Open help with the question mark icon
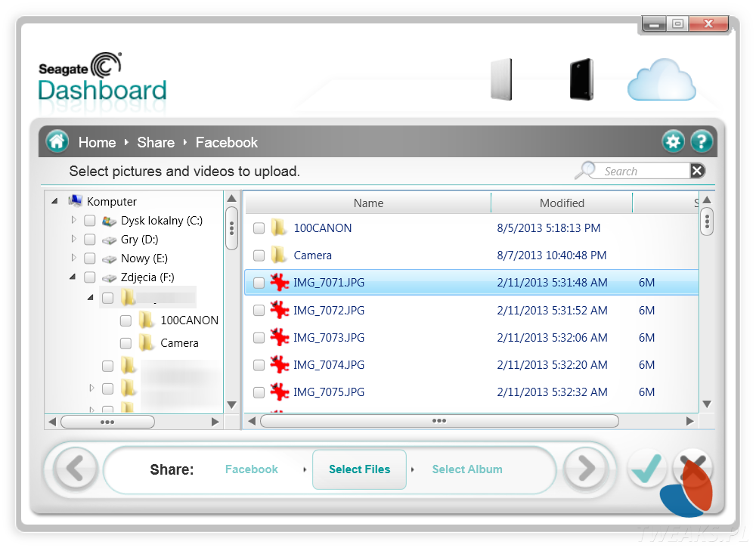Viewport: 756px width, 548px height. [x=702, y=141]
